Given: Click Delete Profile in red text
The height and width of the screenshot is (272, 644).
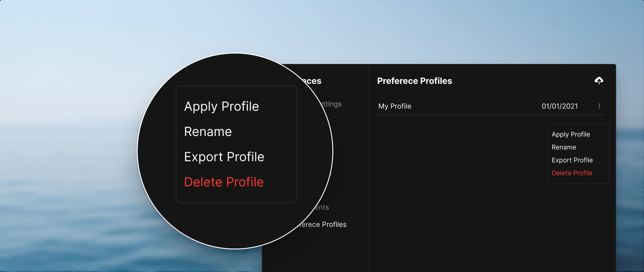Looking at the screenshot, I should click(572, 173).
